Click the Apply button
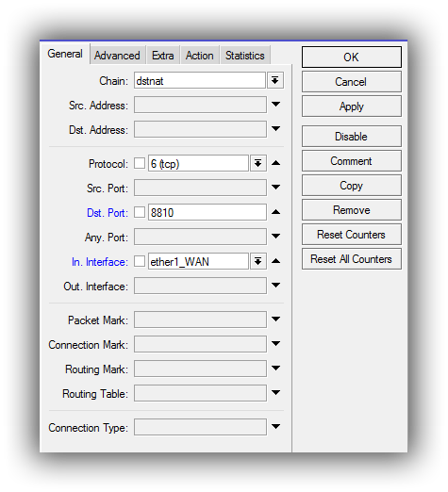 point(352,107)
